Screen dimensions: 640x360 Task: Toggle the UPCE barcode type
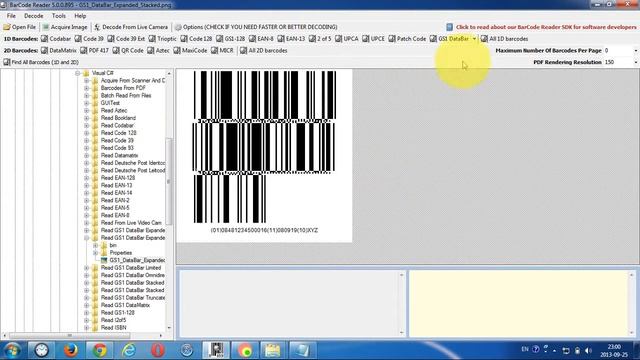click(373, 39)
